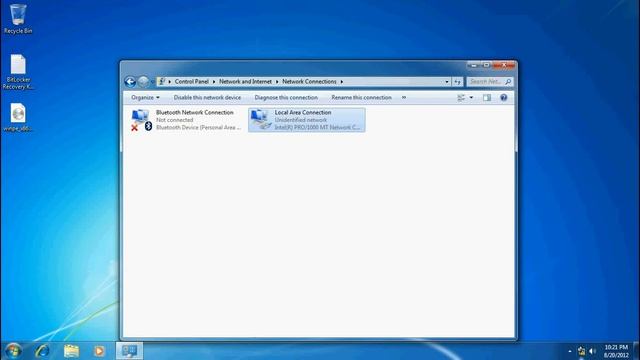Launch Internet Explorer from the taskbar
640x360 pixels.
(42, 351)
